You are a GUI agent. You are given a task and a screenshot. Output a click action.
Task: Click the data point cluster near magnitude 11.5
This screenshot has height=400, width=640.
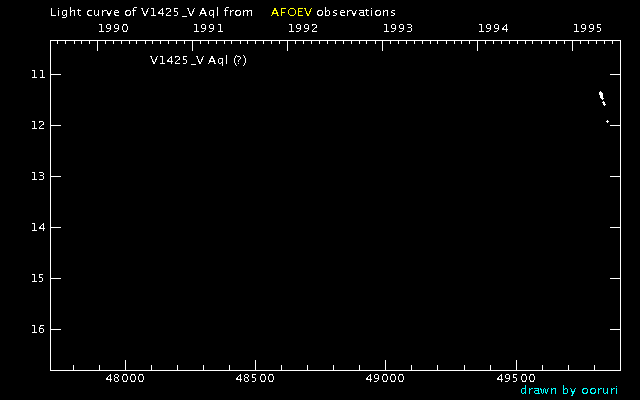coord(602,97)
